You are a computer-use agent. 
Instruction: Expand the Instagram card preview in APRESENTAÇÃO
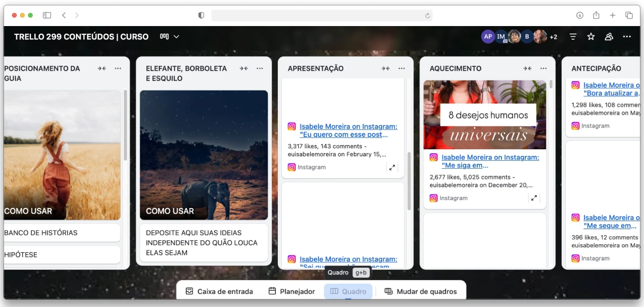(392, 167)
